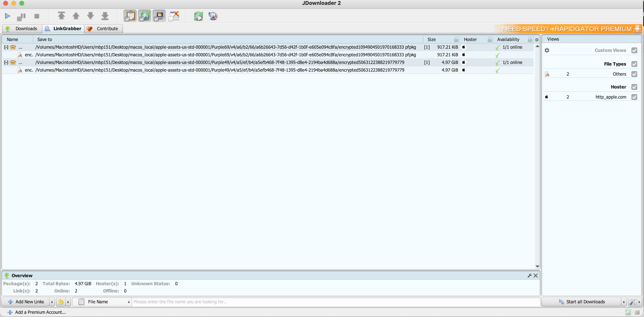This screenshot has height=317, width=644.
Task: Uncheck the Others file type checkbox
Action: pyautogui.click(x=634, y=74)
